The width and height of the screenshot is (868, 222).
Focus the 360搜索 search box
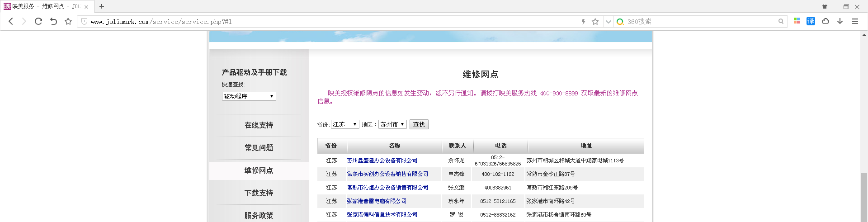point(701,21)
